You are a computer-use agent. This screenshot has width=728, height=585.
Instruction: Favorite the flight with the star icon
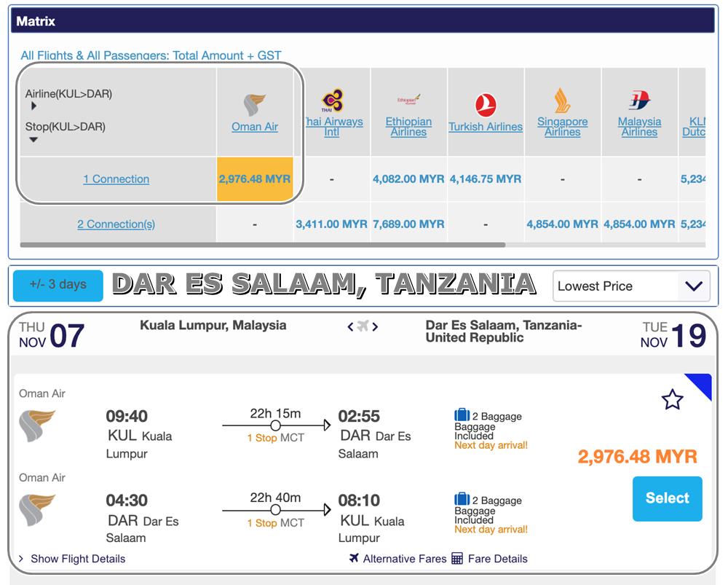click(x=672, y=400)
